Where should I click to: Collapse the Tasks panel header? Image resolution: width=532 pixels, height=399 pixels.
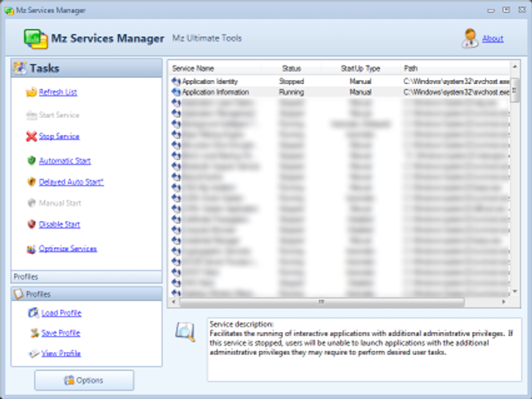[x=86, y=68]
